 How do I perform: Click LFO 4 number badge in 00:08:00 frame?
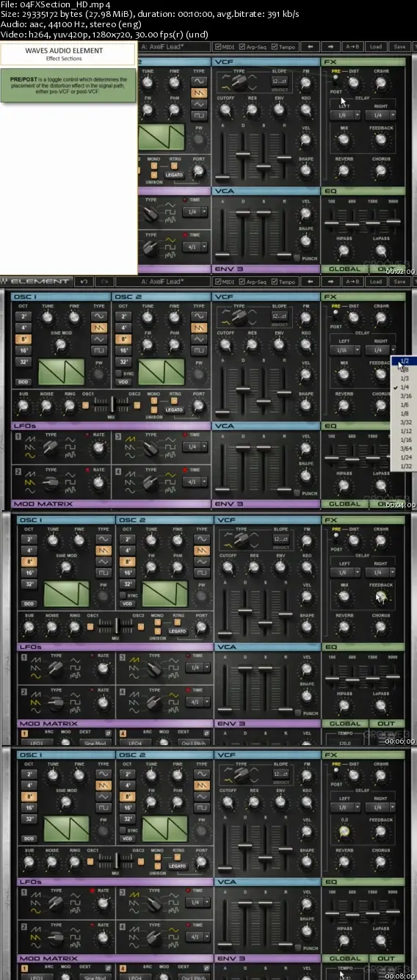[122, 926]
